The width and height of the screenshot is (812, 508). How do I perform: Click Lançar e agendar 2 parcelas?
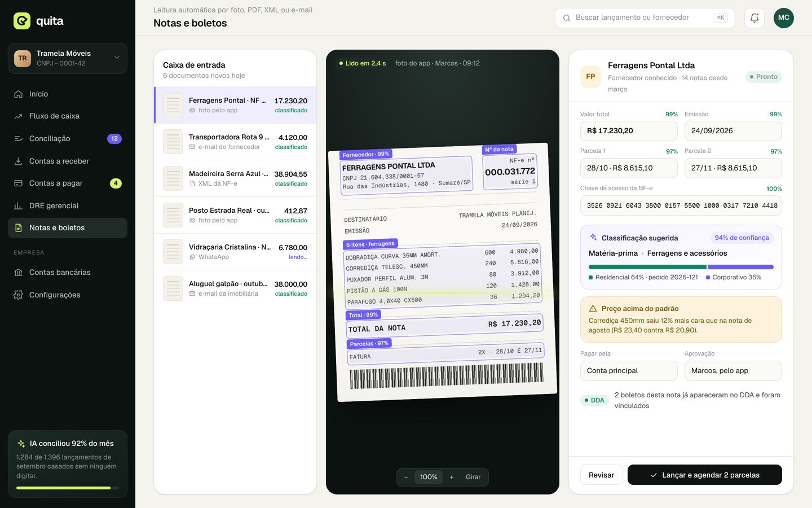pos(705,475)
